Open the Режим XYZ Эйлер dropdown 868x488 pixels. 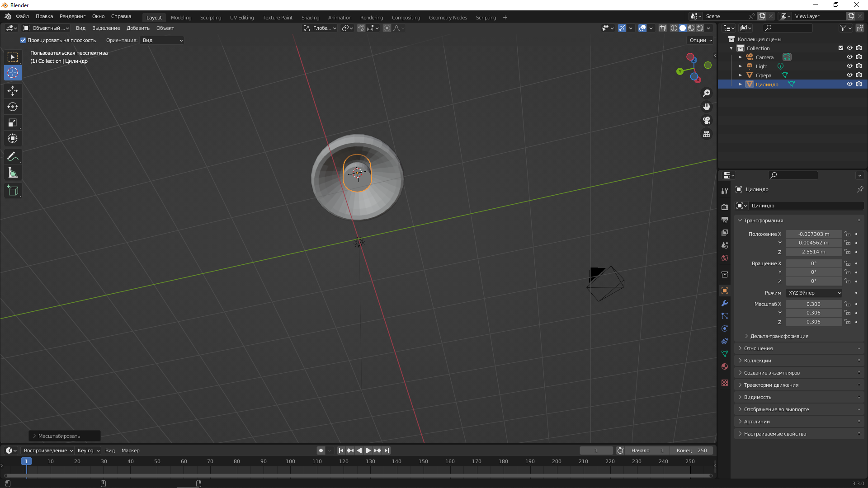[814, 293]
